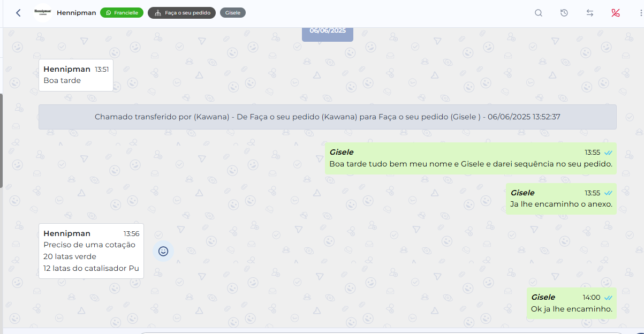The height and width of the screenshot is (334, 644).
Task: Click the 'Preciso de uma cotação' message bubble
Action: pyautogui.click(x=91, y=251)
